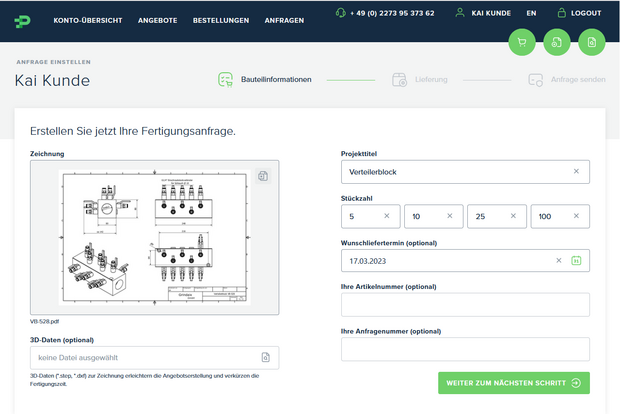Click the headset phone icon in header

pos(342,13)
